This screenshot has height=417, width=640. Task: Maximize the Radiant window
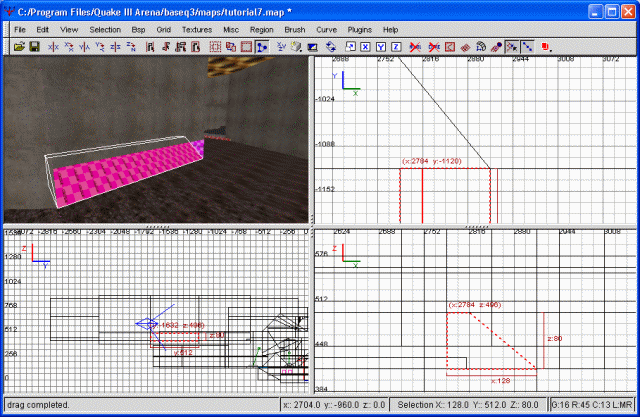pos(612,12)
